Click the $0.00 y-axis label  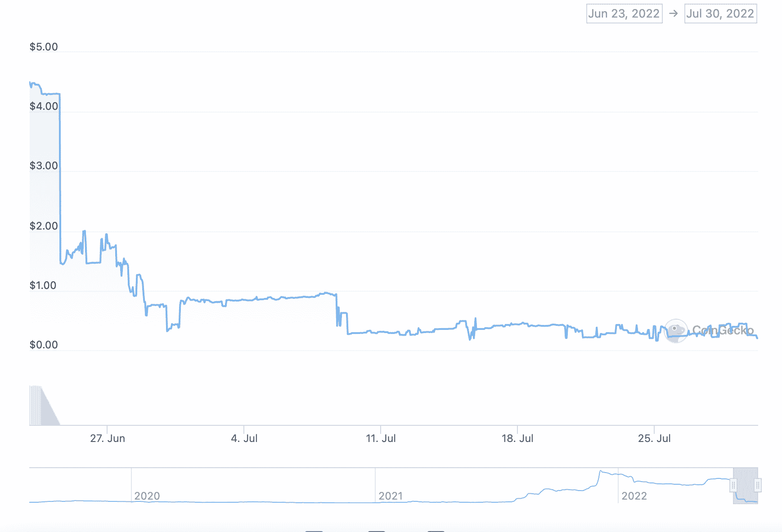point(44,345)
